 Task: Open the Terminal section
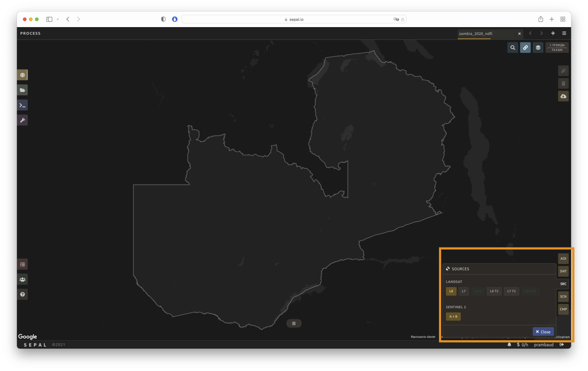(x=22, y=105)
